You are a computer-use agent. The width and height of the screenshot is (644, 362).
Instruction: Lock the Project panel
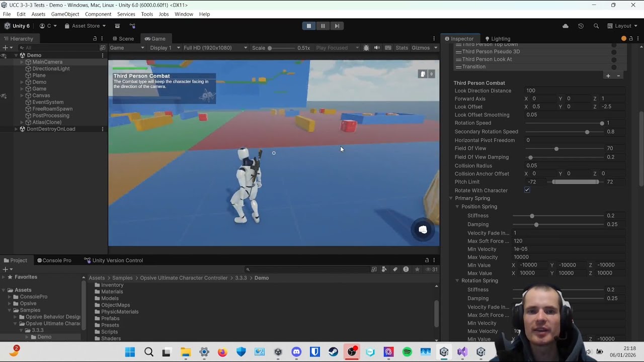click(427, 260)
